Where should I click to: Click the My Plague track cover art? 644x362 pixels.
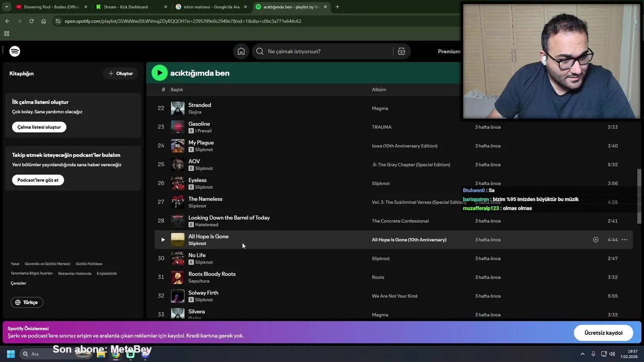point(178,146)
